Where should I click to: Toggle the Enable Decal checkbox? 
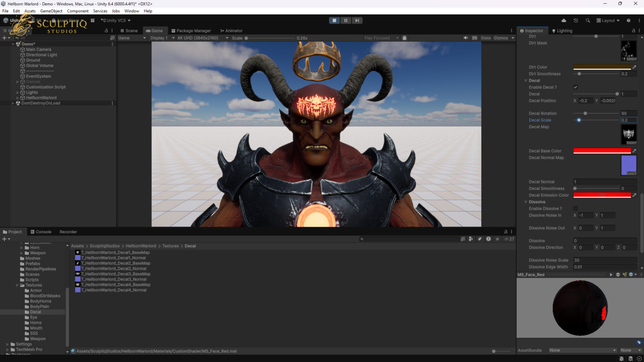(x=575, y=87)
